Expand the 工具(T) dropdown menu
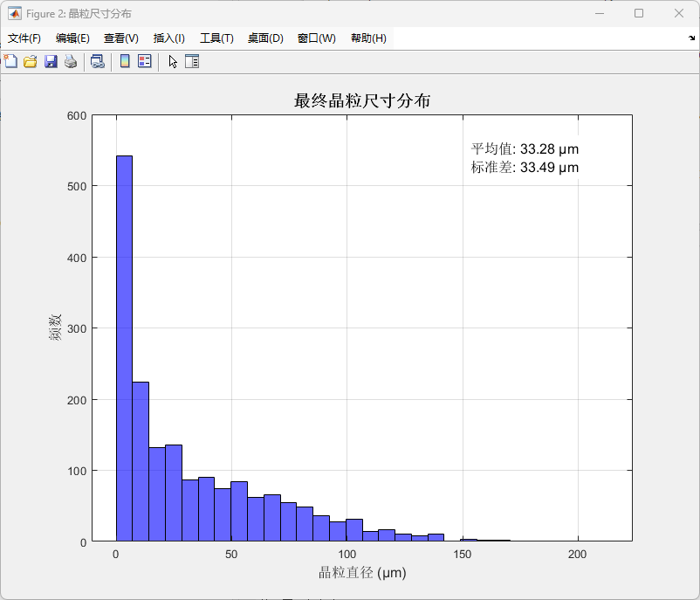 tap(216, 38)
